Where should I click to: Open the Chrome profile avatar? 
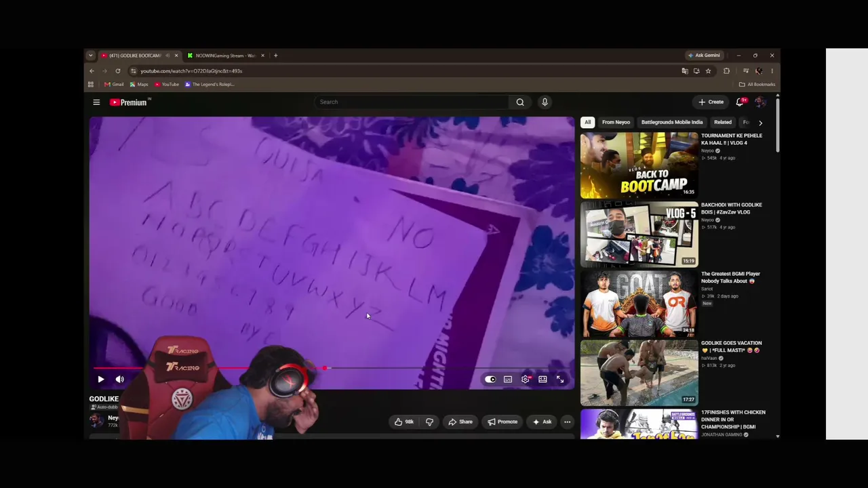tap(759, 70)
